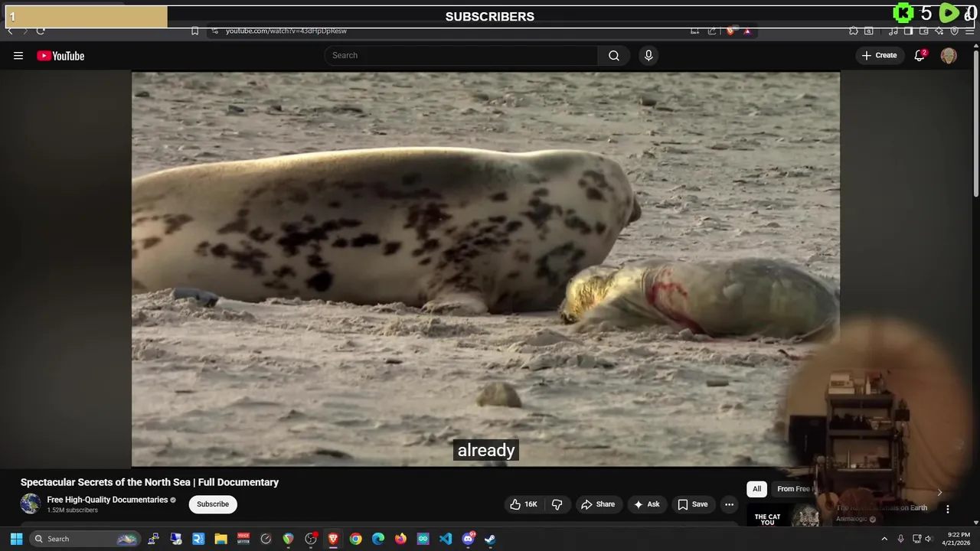This screenshot has width=980, height=551.
Task: Click the Windows taskbar Search box
Action: [84, 539]
